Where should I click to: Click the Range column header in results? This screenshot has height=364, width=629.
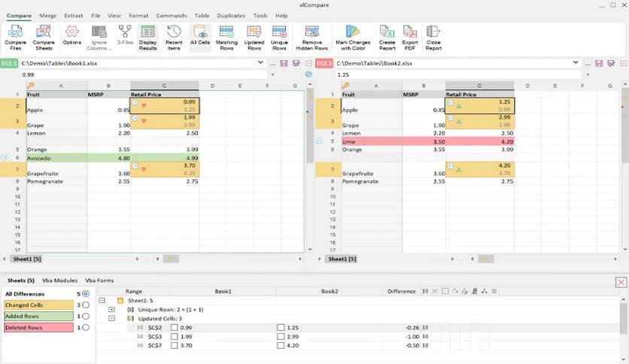point(134,292)
